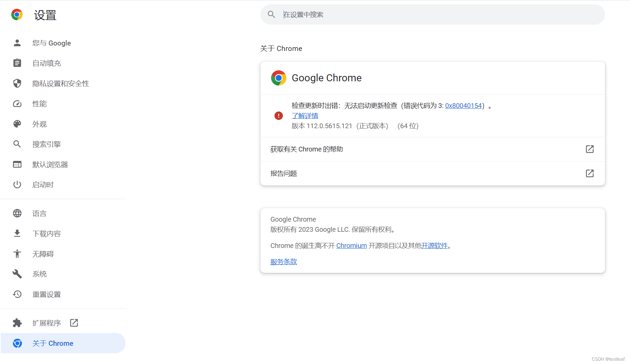Open 扩展程序 page
This screenshot has height=364, width=630.
tap(64, 323)
